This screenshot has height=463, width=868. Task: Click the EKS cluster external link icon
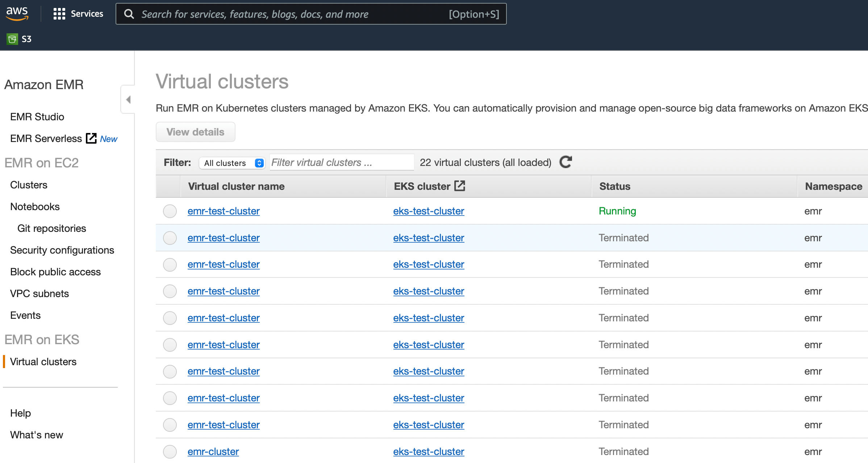[x=460, y=186]
